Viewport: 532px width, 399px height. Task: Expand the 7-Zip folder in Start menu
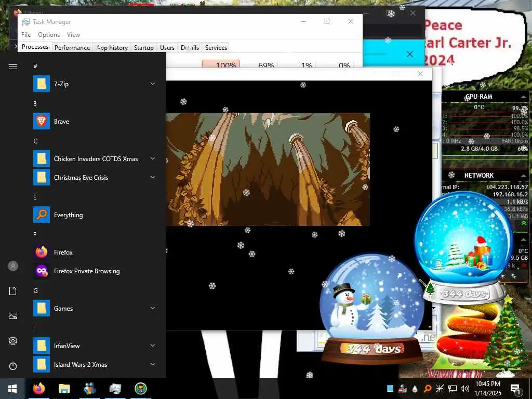(153, 84)
